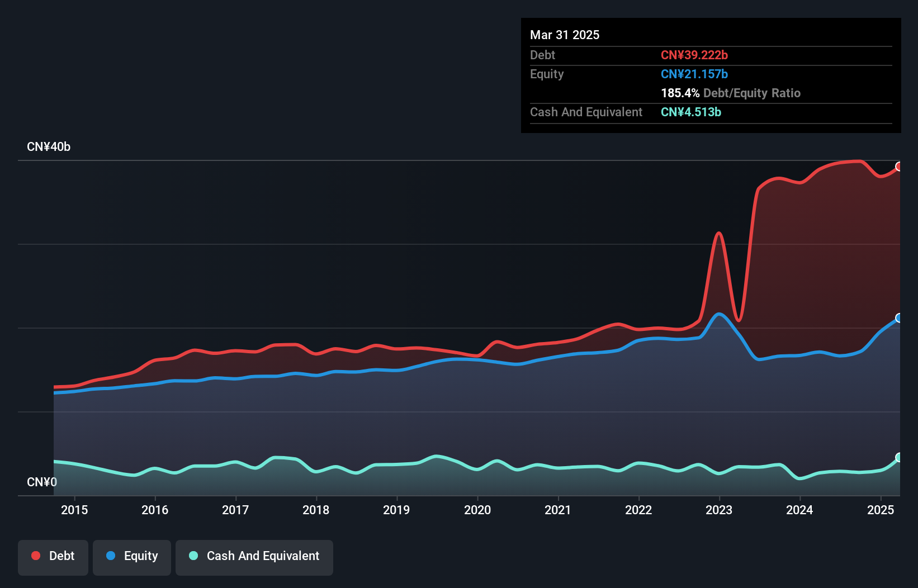Click the CN¥0 y-axis label

click(x=42, y=482)
